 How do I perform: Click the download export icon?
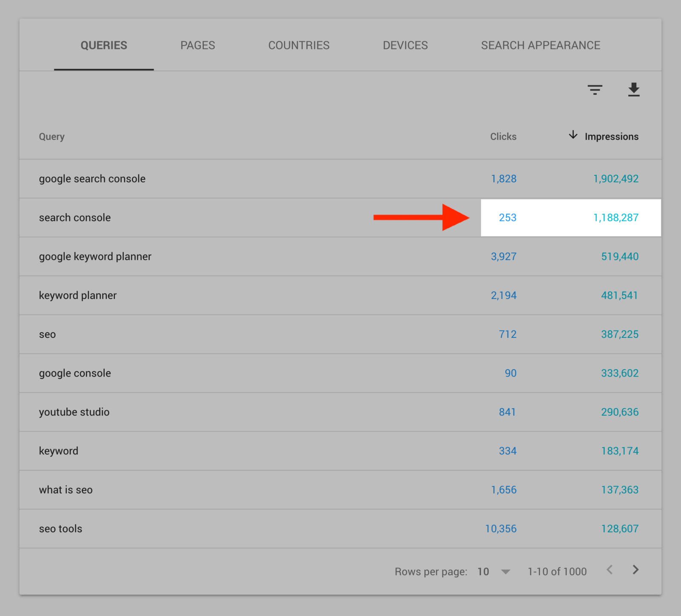(x=634, y=90)
